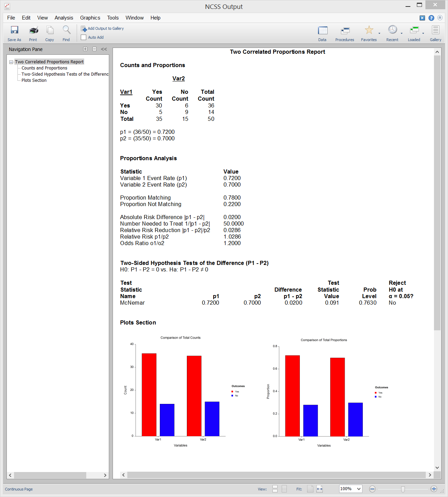Click the Var2 column heading

pos(179,79)
